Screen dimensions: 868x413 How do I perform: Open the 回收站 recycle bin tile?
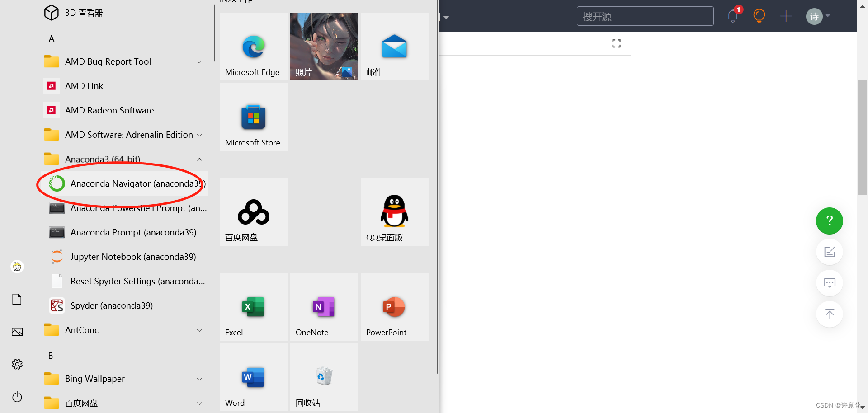[x=323, y=377]
